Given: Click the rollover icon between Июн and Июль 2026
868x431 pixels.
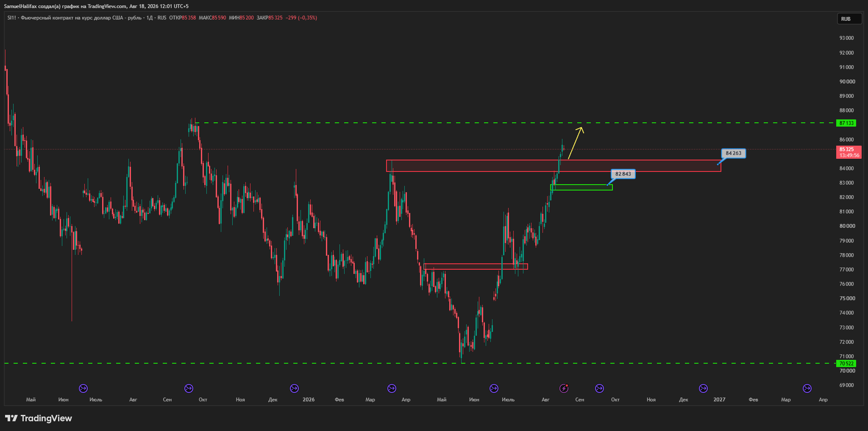Looking at the screenshot, I should (494, 388).
